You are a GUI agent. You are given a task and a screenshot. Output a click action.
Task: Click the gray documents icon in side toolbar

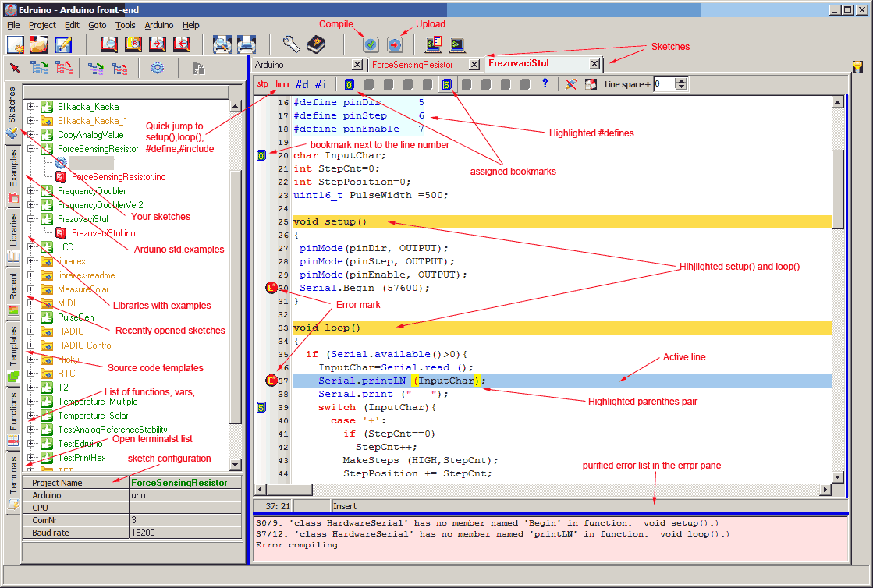(198, 69)
